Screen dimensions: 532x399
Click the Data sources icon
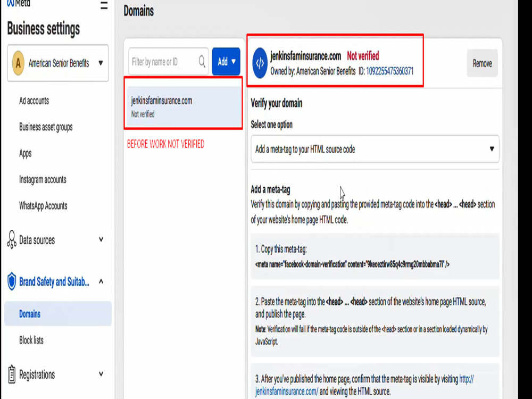(x=12, y=239)
